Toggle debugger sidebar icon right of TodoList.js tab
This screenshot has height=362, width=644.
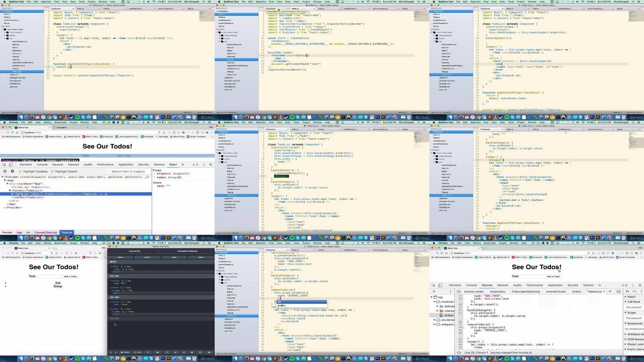pyautogui.click(x=618, y=291)
